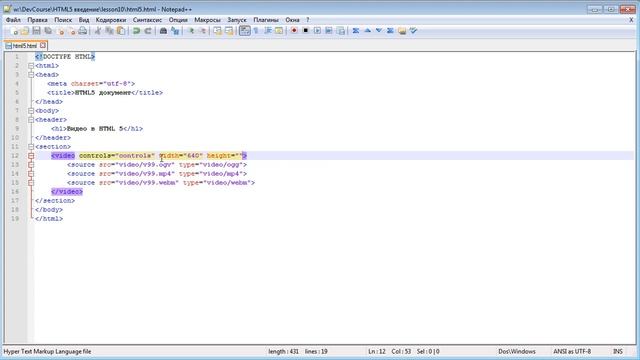640x360 pixels.
Task: Toggle the Word Wrap toolbar button
Action: pyautogui.click(x=244, y=31)
